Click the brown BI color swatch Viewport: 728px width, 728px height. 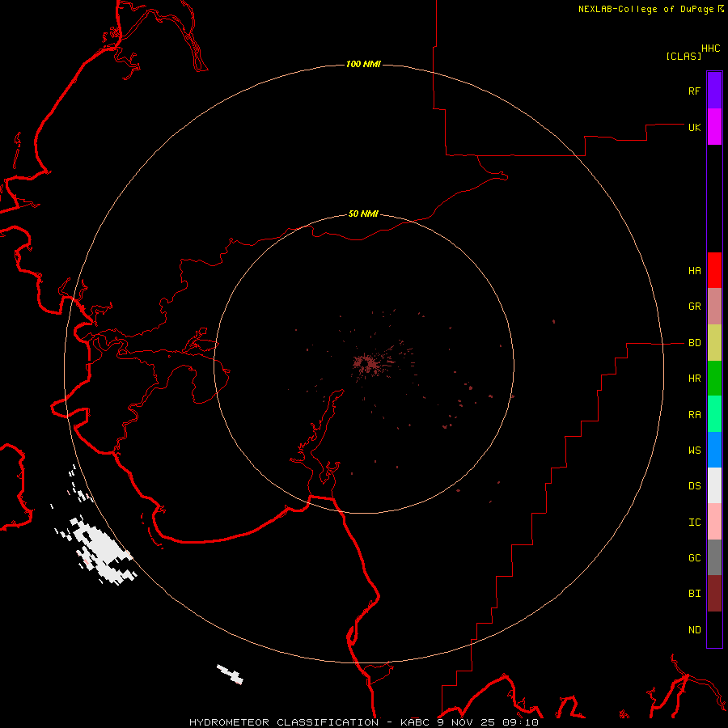click(x=714, y=594)
